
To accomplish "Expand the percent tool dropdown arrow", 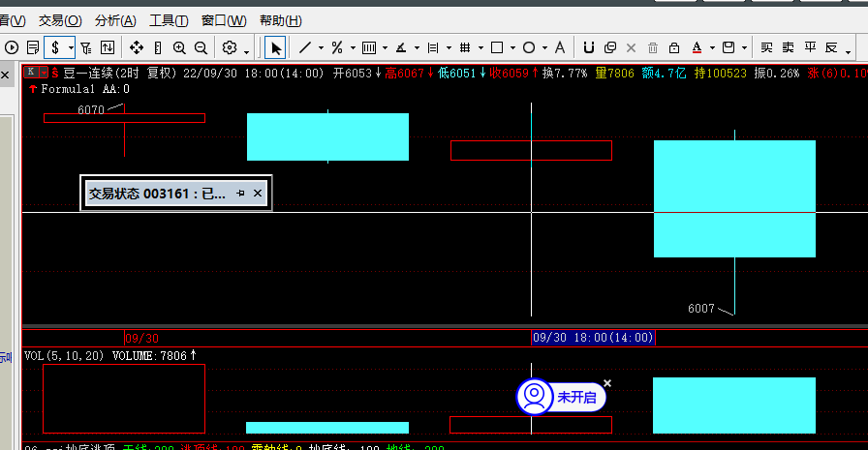I will pos(353,48).
